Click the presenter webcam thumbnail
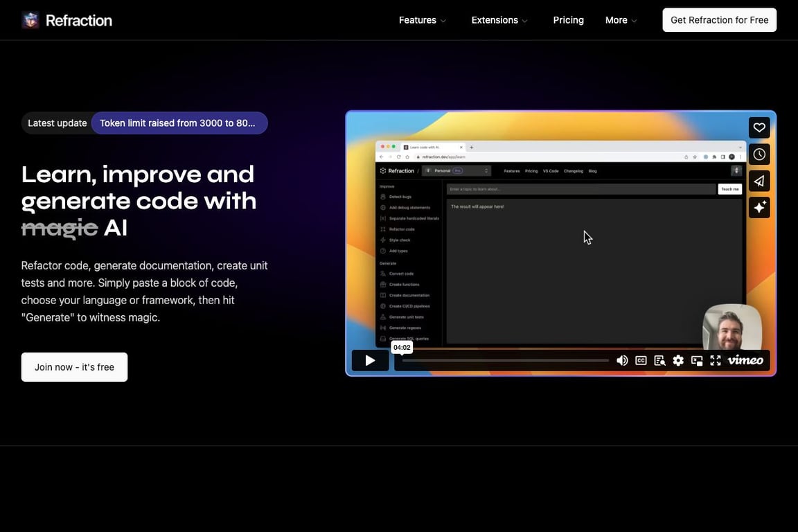Screen dimensions: 798x532 [731, 327]
